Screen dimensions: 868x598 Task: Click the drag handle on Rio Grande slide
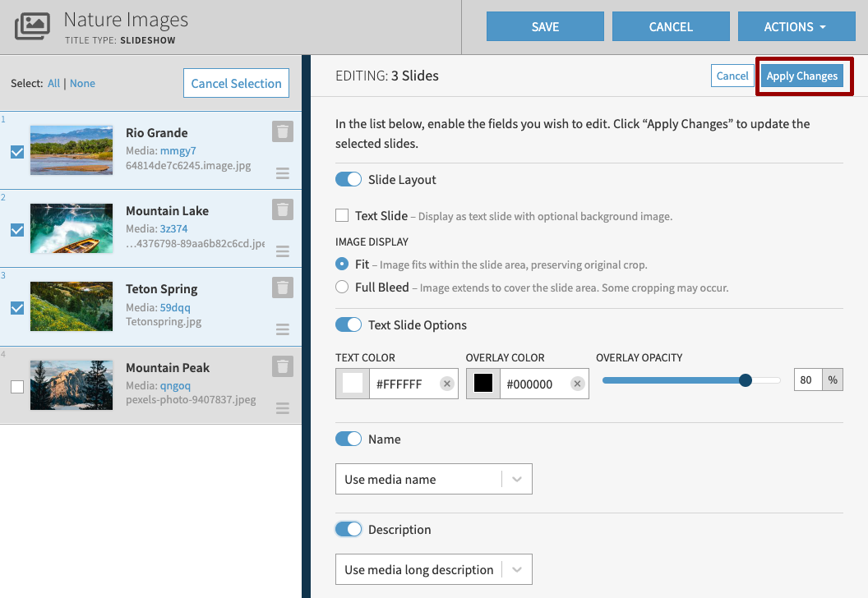coord(282,172)
